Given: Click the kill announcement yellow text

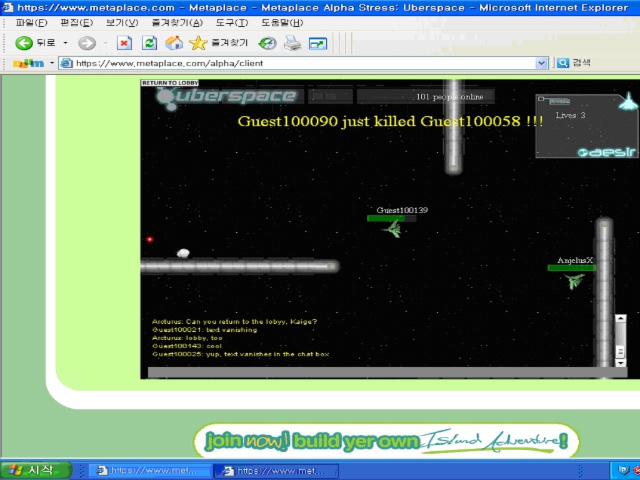Looking at the screenshot, I should point(390,121).
